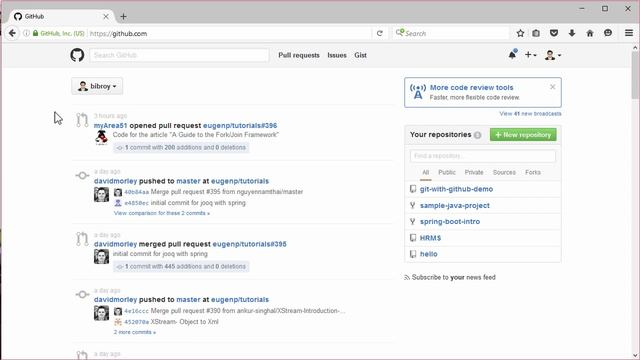Bookmark this page with star icon

pyautogui.click(x=520, y=33)
